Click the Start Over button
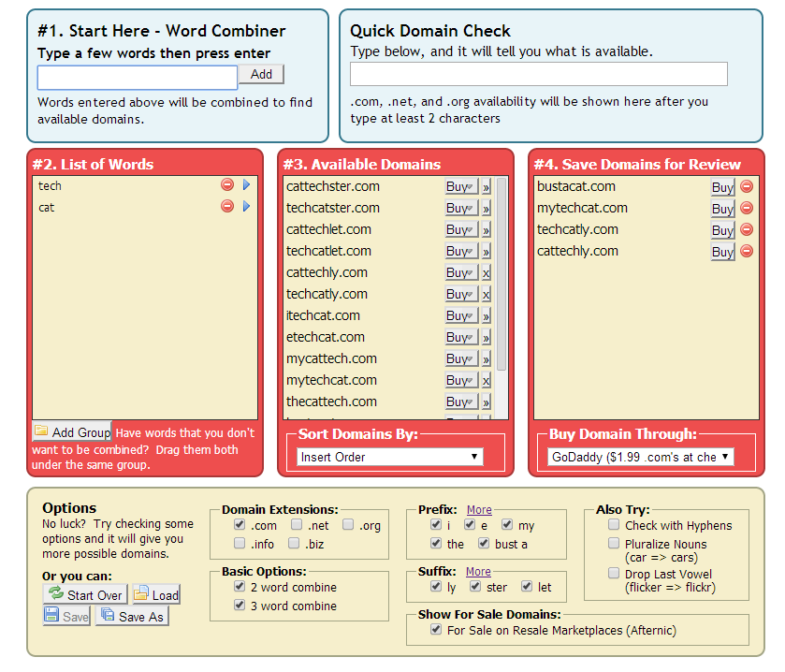The image size is (785, 672). coord(85,595)
